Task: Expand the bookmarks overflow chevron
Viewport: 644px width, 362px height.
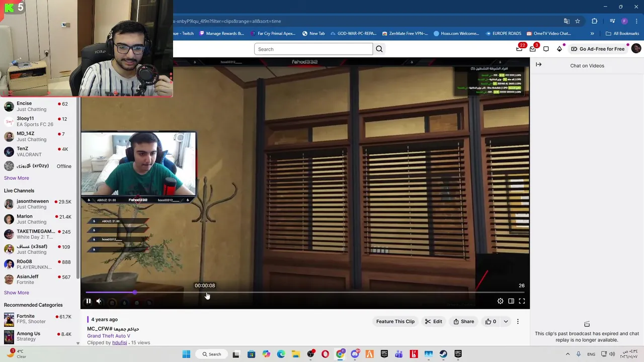Action: pos(592,33)
